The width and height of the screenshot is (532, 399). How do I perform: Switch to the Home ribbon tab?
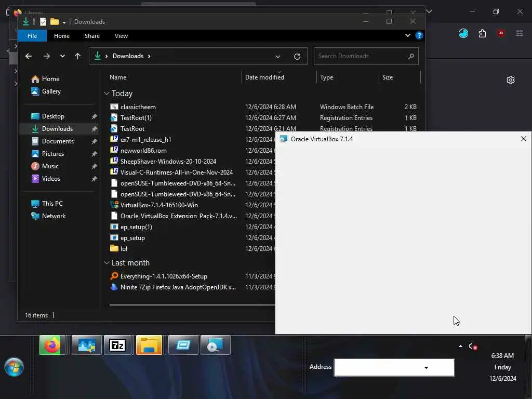pyautogui.click(x=62, y=36)
